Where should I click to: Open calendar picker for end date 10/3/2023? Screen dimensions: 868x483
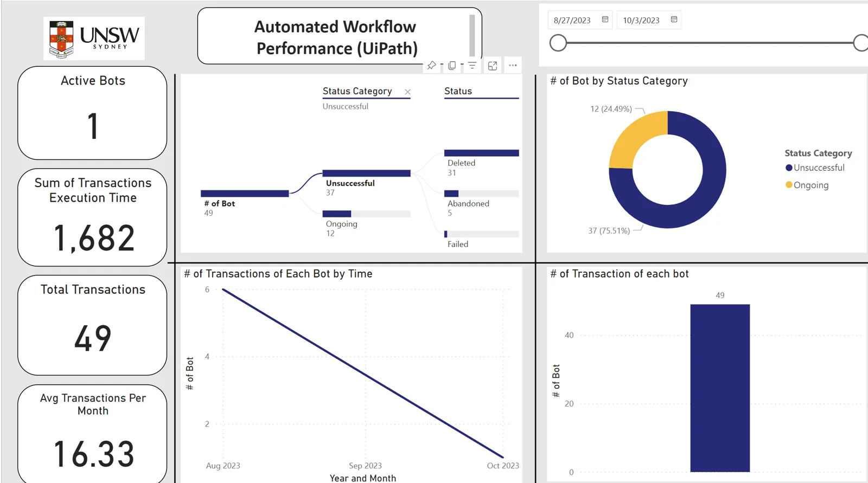674,20
